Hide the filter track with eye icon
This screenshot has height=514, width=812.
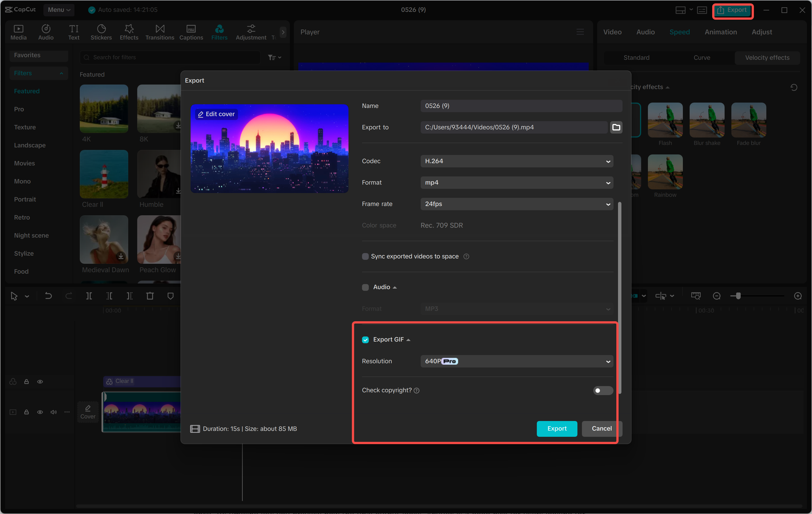click(x=40, y=382)
